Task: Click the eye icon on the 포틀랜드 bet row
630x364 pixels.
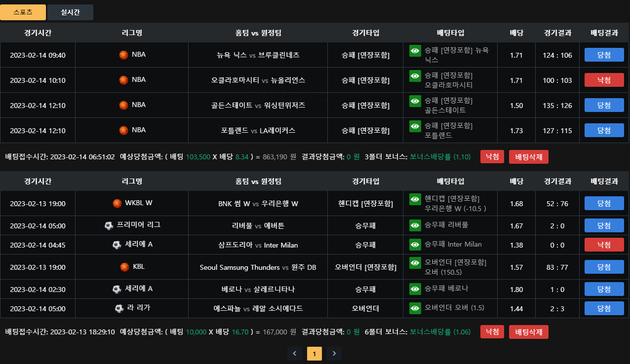Action: tap(415, 126)
